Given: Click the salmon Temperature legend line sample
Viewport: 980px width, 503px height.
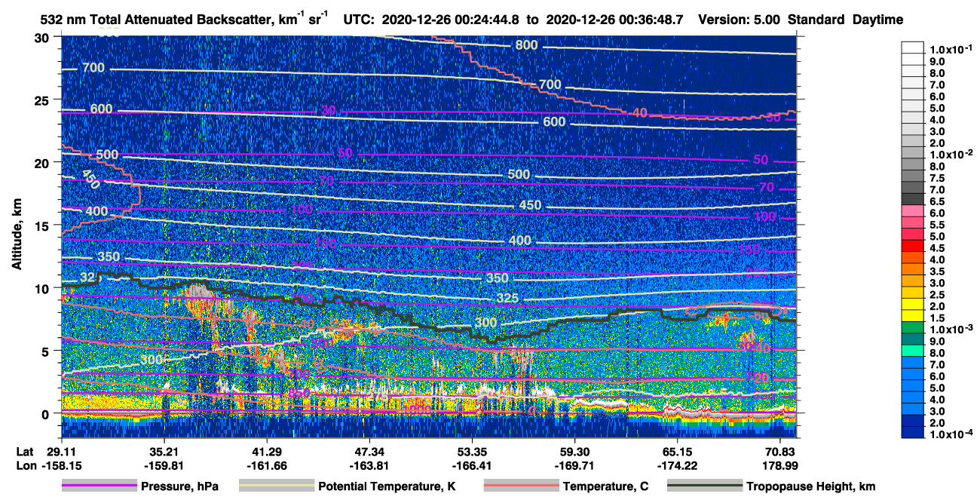Looking at the screenshot, I should click(x=521, y=486).
